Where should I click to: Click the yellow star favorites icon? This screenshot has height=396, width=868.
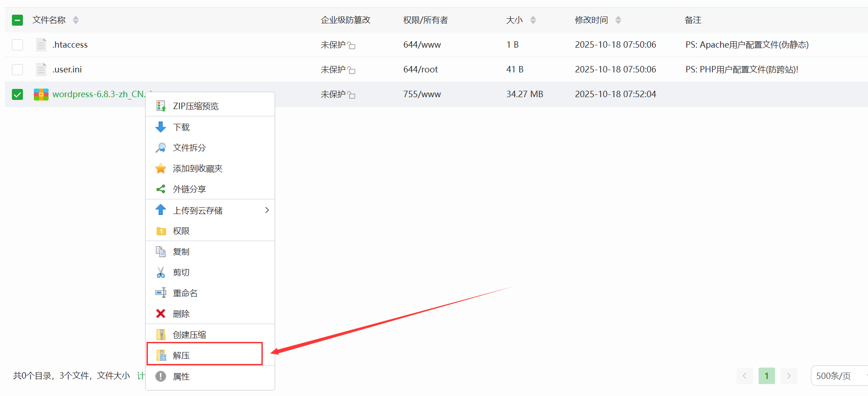(x=161, y=168)
